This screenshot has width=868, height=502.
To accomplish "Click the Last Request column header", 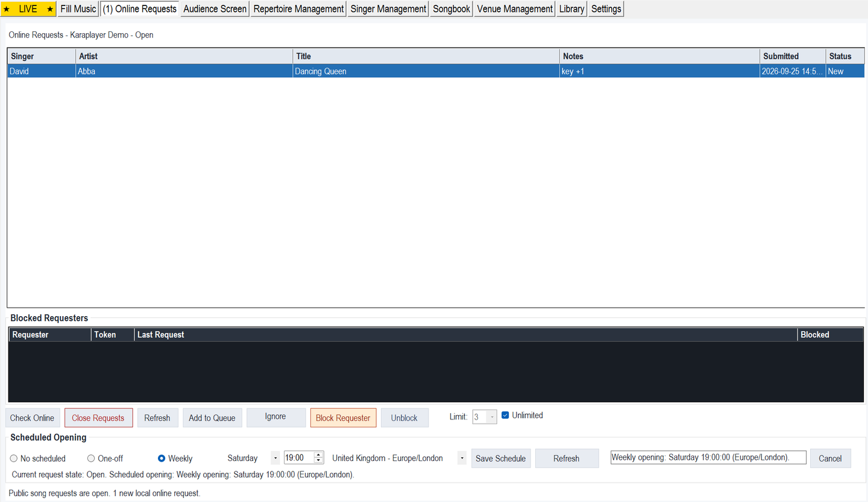I will point(465,335).
